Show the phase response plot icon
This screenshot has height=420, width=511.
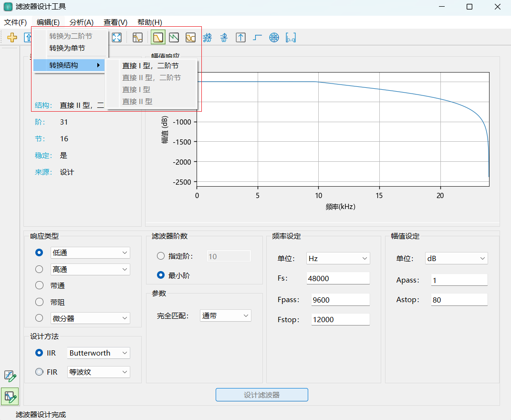pyautogui.click(x=174, y=37)
